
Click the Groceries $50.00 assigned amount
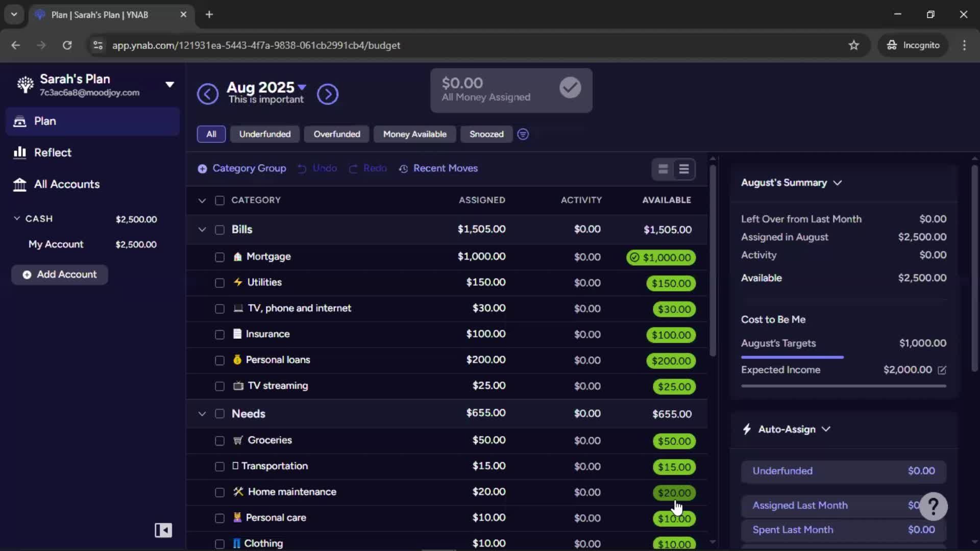[x=489, y=440]
